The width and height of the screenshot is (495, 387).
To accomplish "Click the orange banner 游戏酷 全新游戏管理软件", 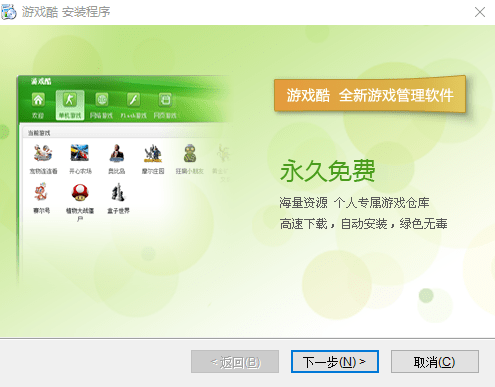I will click(370, 95).
